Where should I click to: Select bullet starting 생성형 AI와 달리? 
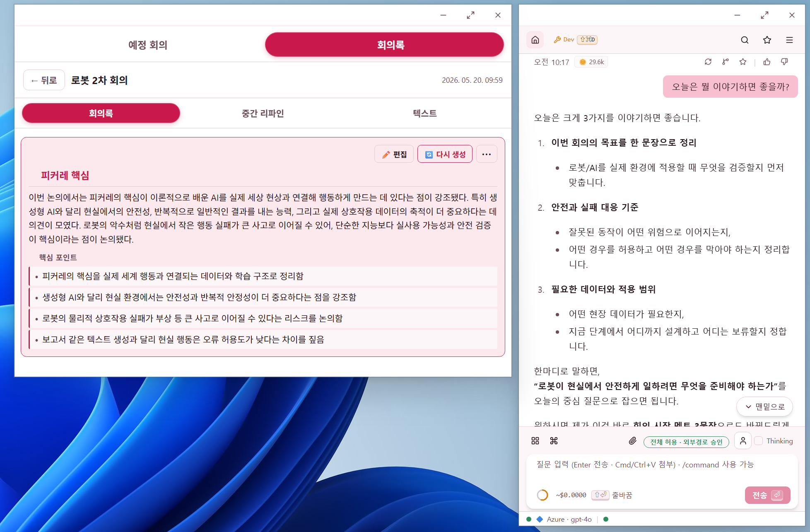coord(264,297)
